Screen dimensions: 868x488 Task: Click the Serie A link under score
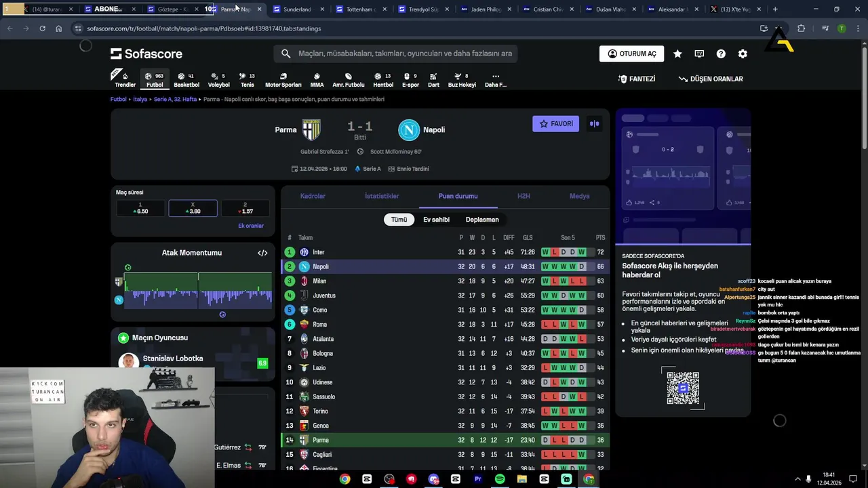pyautogui.click(x=368, y=169)
